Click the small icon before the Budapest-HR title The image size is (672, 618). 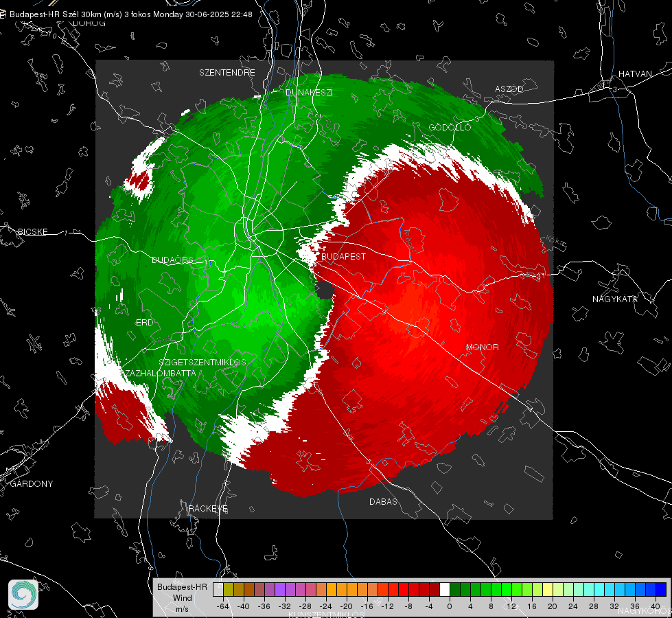click(3, 14)
